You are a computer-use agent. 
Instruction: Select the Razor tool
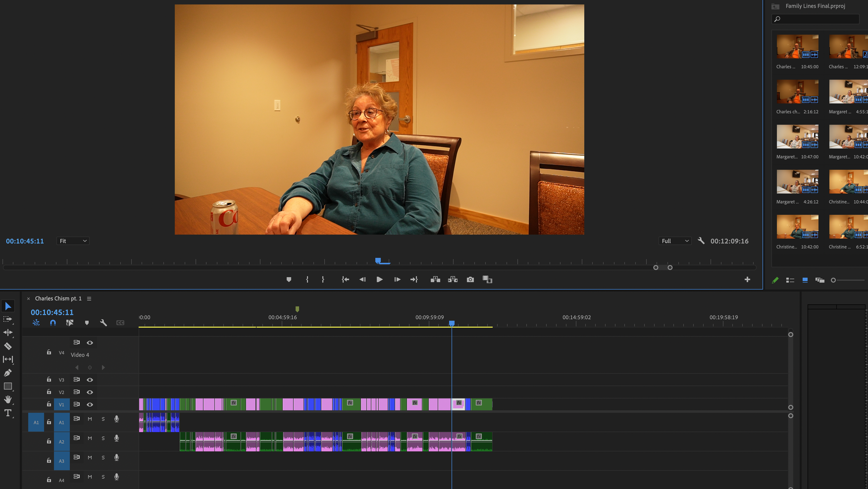(x=8, y=346)
